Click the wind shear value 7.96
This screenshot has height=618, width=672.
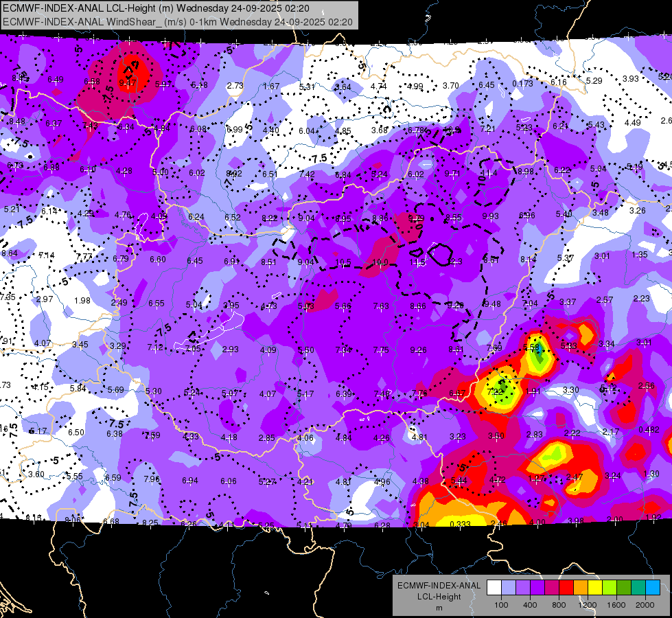pyautogui.click(x=152, y=479)
